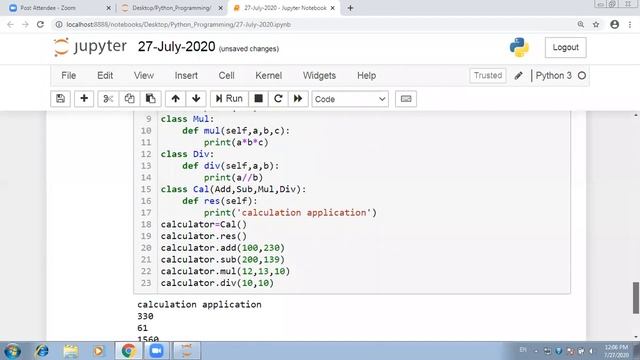640x360 pixels.
Task: Click the Chrome taskbar icon
Action: coord(128,351)
